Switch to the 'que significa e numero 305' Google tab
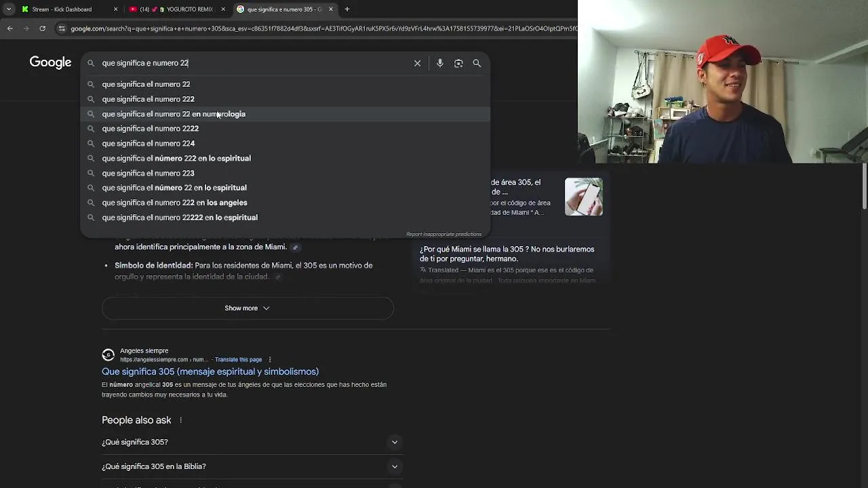Image resolution: width=868 pixels, height=488 pixels. pyautogui.click(x=284, y=9)
